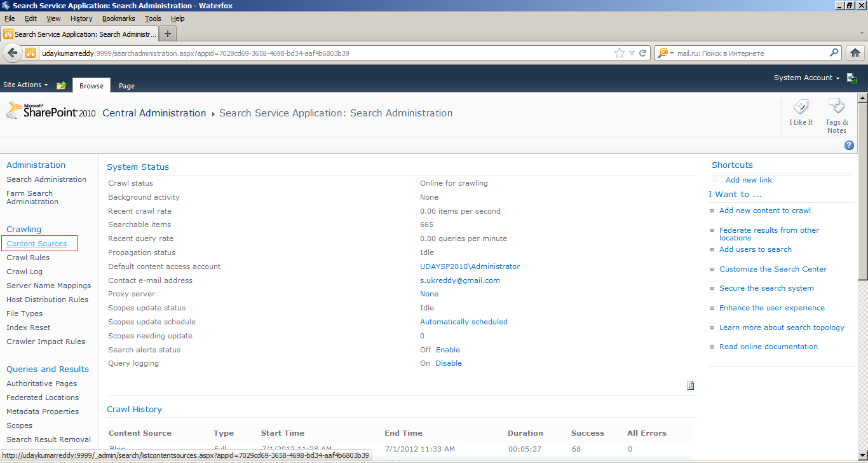This screenshot has width=868, height=463.
Task: Open the search engine selector dropdown
Action: (x=665, y=53)
